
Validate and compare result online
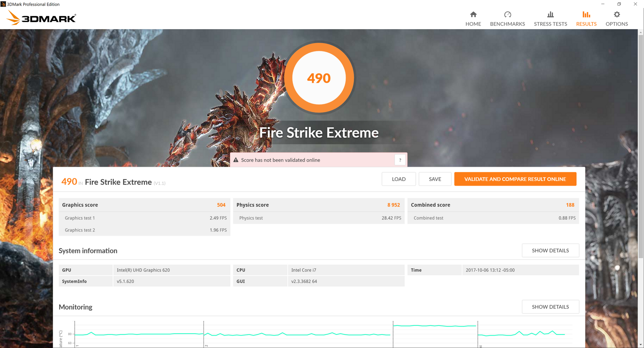click(515, 179)
